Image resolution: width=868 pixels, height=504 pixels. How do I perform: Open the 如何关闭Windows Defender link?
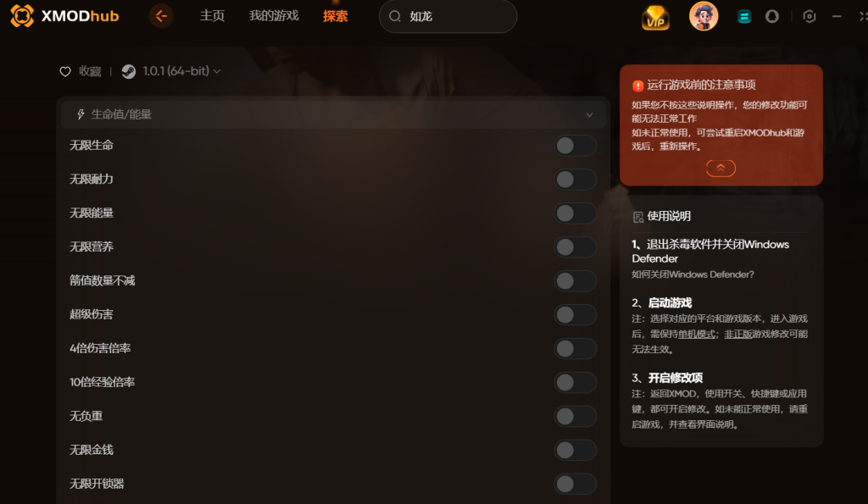point(693,274)
